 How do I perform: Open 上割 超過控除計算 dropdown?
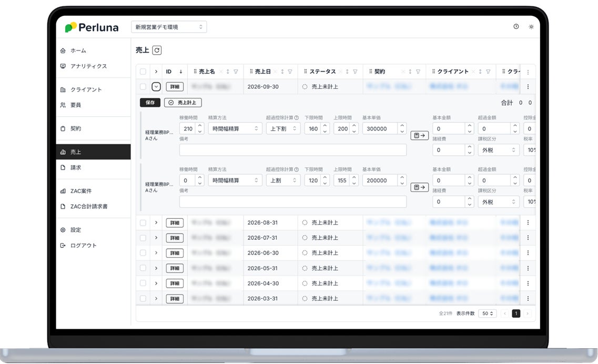[x=283, y=180]
